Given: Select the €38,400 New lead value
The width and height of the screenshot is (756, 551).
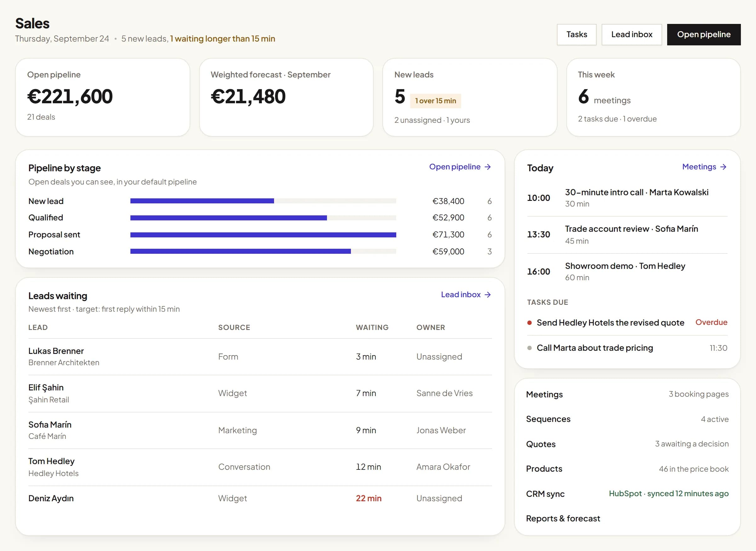Looking at the screenshot, I should point(448,201).
